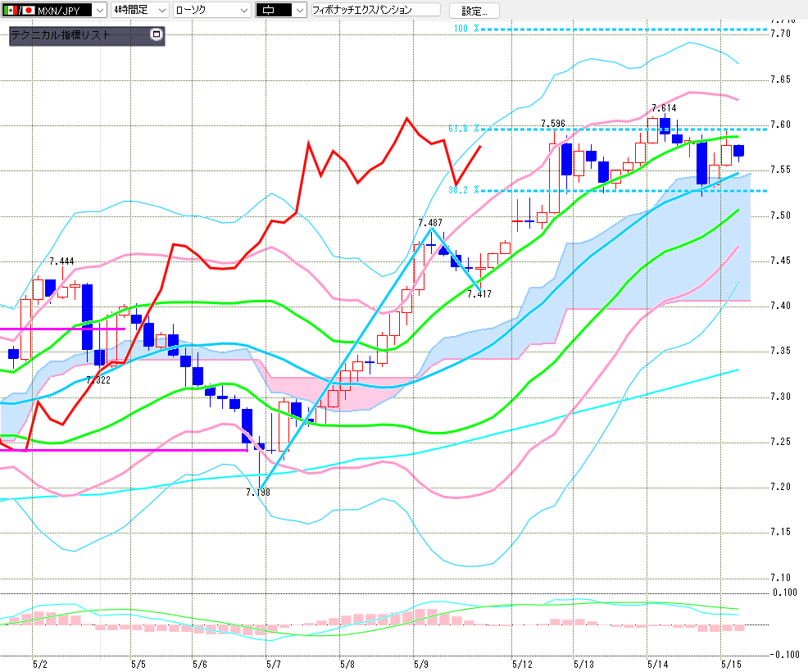
Task: Click the 7.50 price axis label
Action: (x=781, y=216)
